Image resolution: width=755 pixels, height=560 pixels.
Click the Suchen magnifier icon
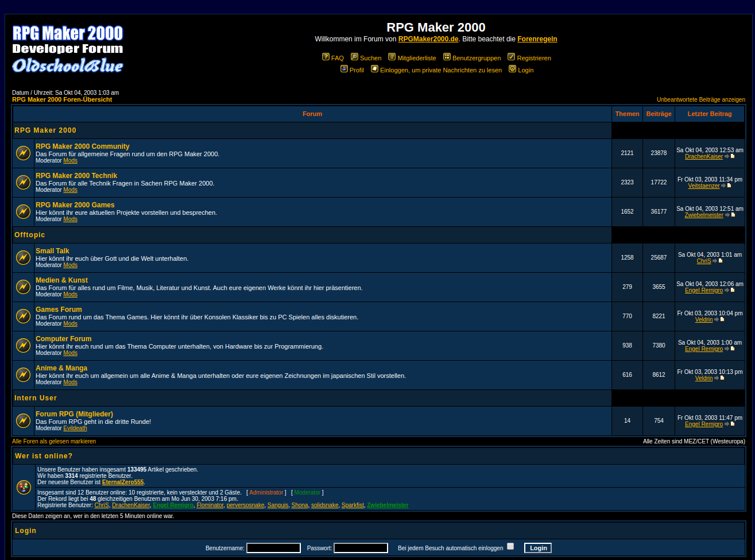354,57
